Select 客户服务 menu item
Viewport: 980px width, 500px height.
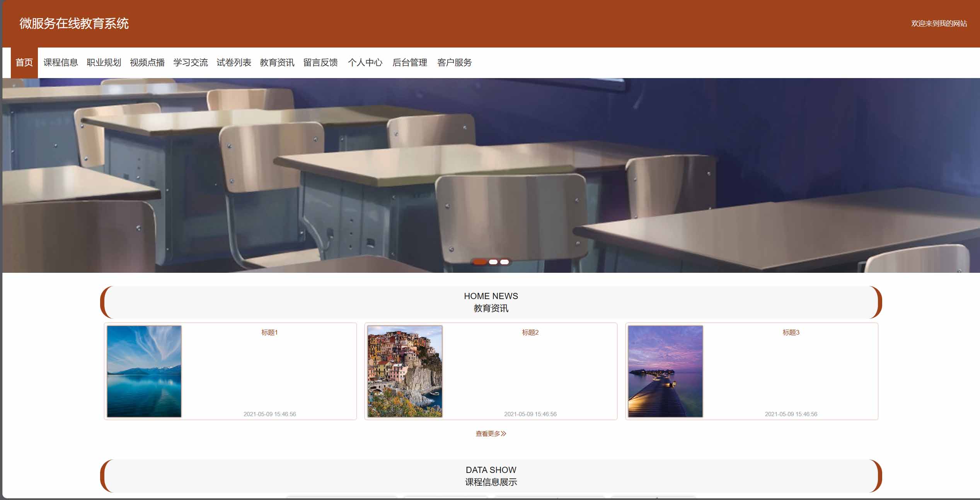coord(455,63)
